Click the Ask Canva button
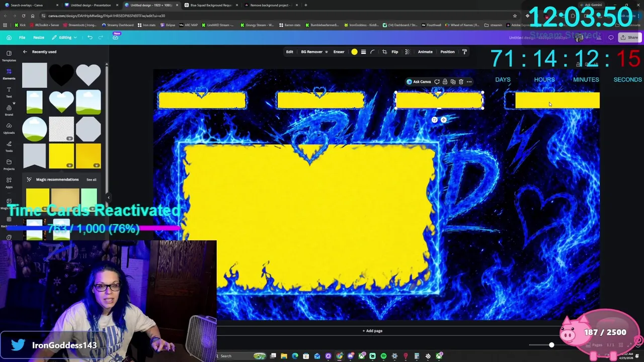The width and height of the screenshot is (644, 362). [419, 82]
